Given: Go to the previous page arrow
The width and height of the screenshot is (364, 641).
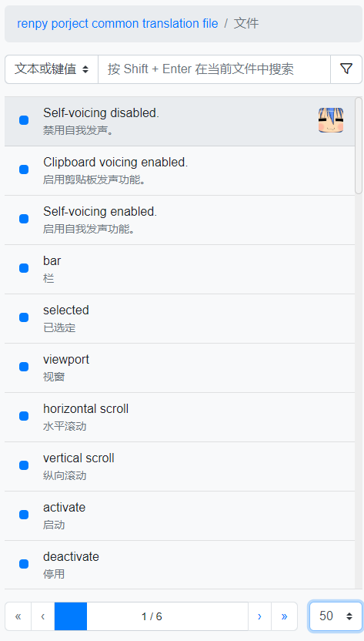Looking at the screenshot, I should [43, 616].
